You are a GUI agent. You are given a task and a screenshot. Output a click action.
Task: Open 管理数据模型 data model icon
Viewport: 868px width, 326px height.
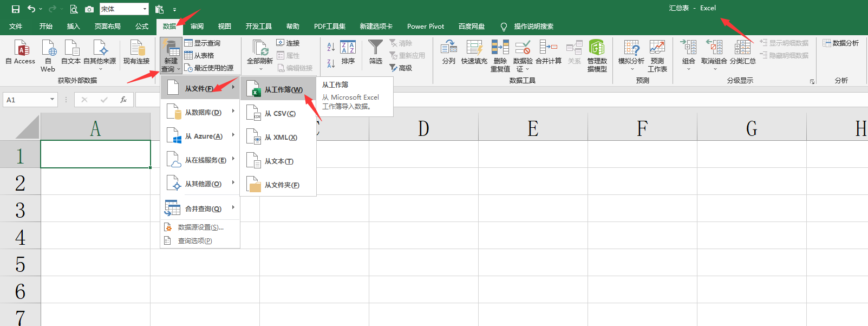point(597,56)
